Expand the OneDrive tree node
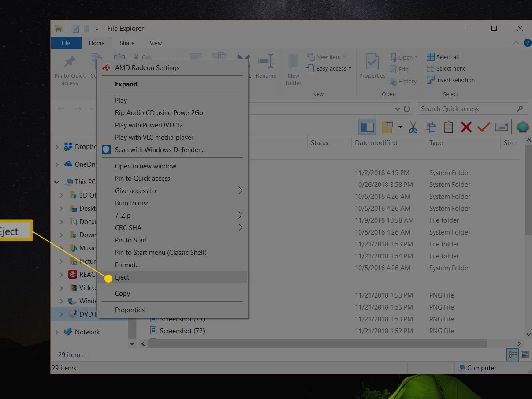 coord(57,164)
